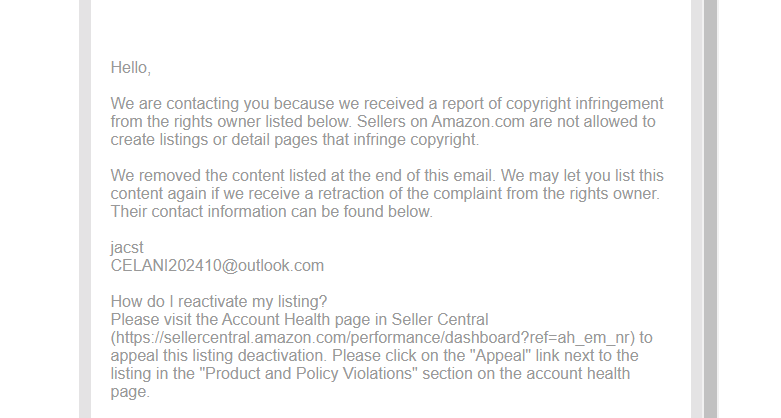Viewport: 781px width, 418px height.
Task: Click the 'How do I reactivate my listing?' heading
Action: (219, 301)
